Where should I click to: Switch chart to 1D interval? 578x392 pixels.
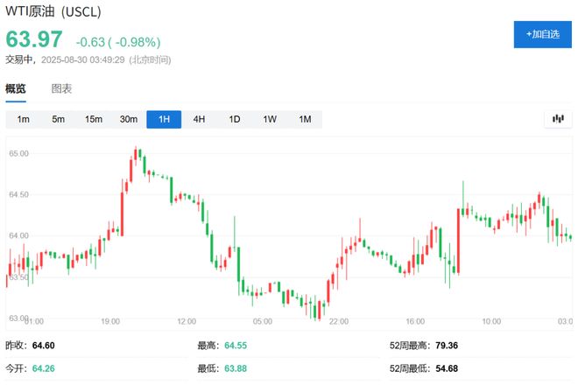[x=234, y=119]
